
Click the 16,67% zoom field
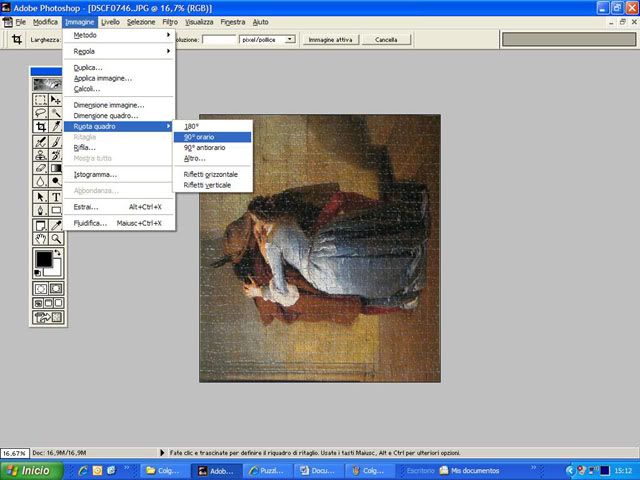point(15,453)
